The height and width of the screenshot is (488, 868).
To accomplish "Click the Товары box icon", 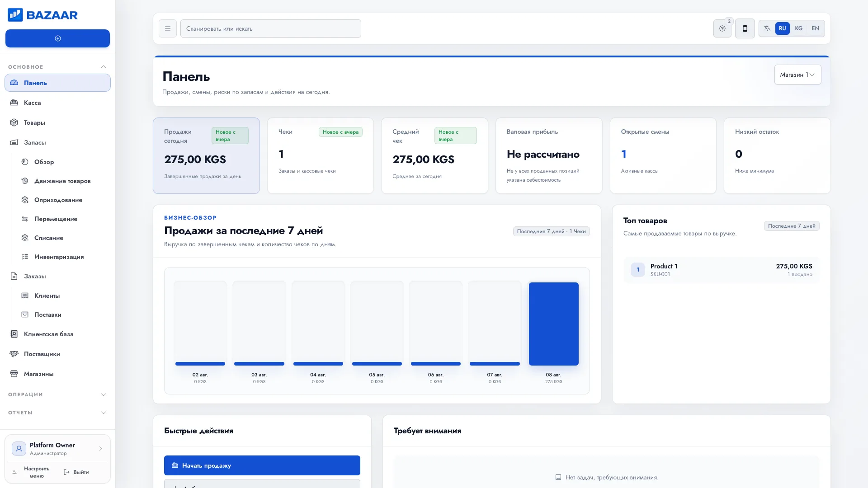I will coord(14,122).
